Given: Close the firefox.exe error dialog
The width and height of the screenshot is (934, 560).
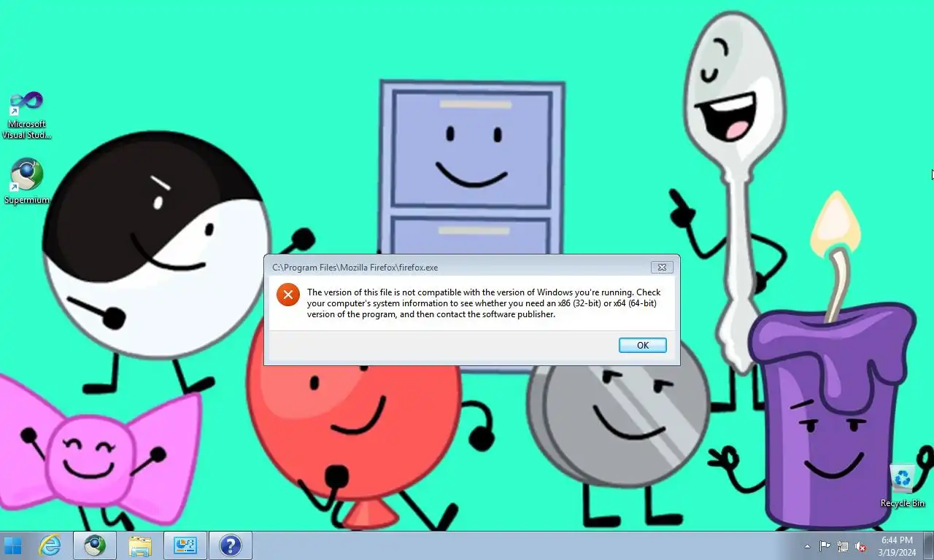Looking at the screenshot, I should (x=661, y=268).
